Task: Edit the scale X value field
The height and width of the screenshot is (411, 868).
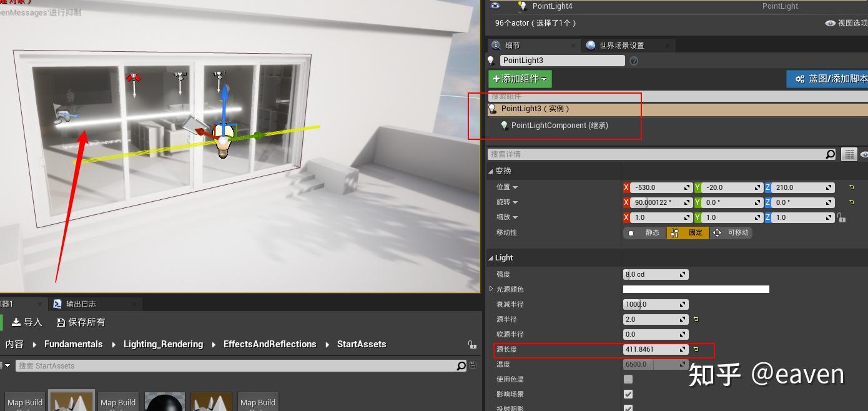Action: coord(661,217)
